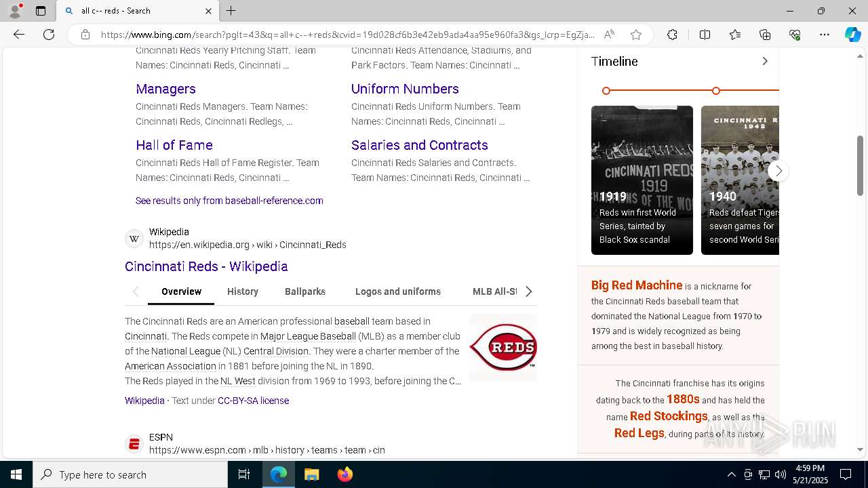
Task: Click the Wikipedia favicon icon
Action: 134,239
